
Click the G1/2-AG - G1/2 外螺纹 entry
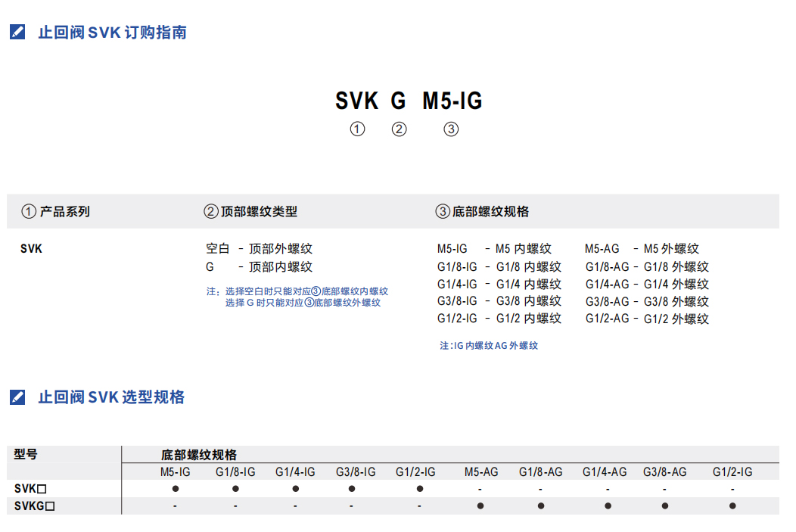tap(647, 319)
